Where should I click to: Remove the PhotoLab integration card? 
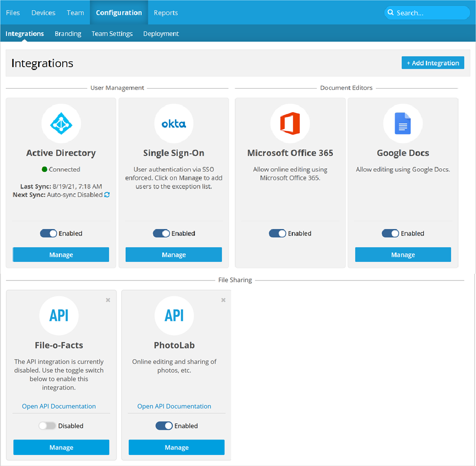point(223,300)
